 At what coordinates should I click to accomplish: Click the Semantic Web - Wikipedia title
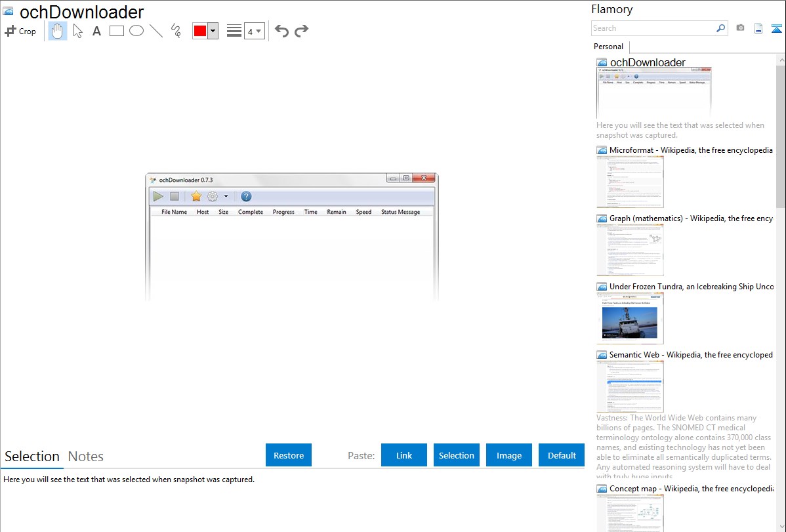pos(691,354)
